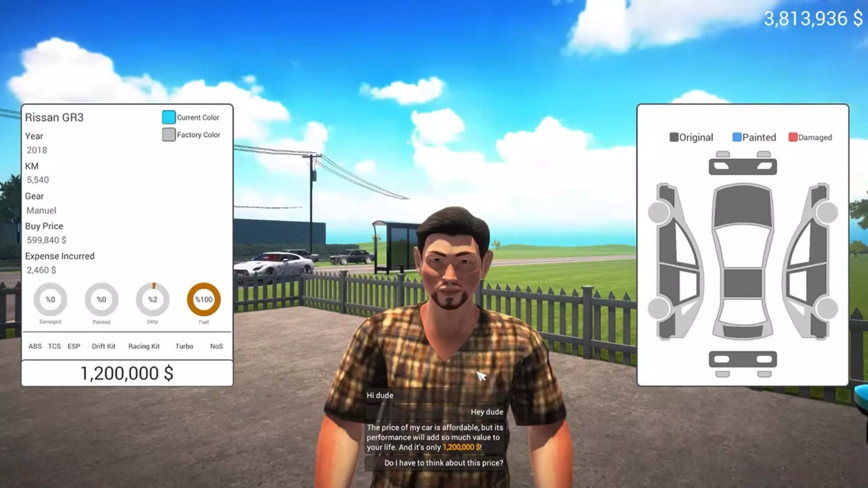Select the Drift Kit upgrade icon
Viewport: 868px width, 488px height.
(103, 346)
